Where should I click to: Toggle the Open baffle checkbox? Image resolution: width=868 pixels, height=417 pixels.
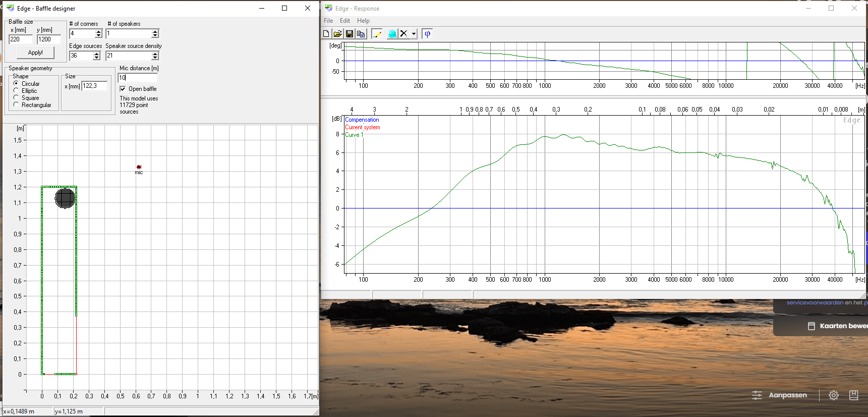123,89
